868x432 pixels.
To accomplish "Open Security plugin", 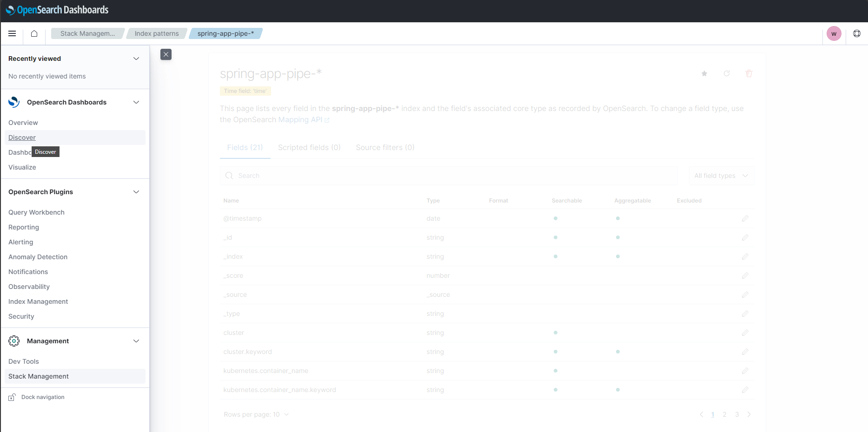I will pyautogui.click(x=21, y=316).
